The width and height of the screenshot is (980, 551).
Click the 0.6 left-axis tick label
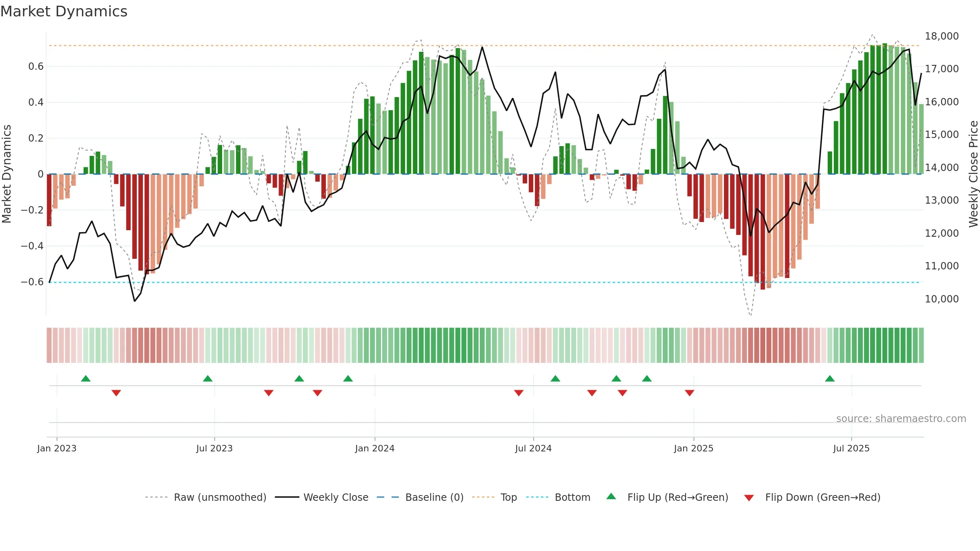(36, 67)
